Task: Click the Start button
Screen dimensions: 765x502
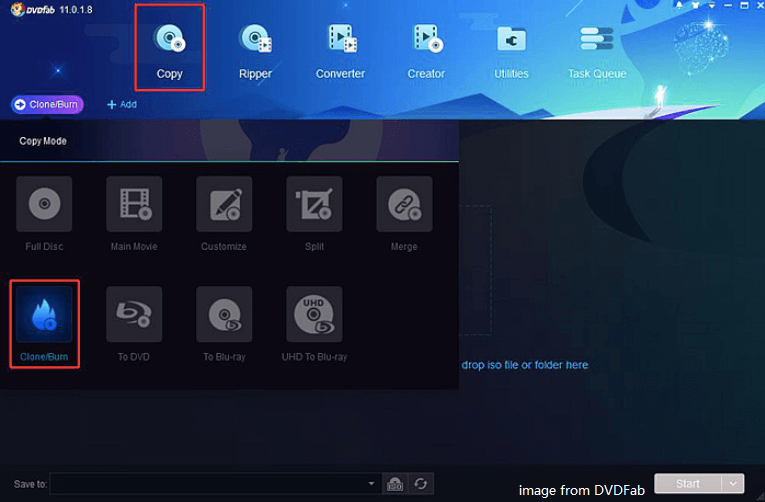Action: (x=687, y=483)
